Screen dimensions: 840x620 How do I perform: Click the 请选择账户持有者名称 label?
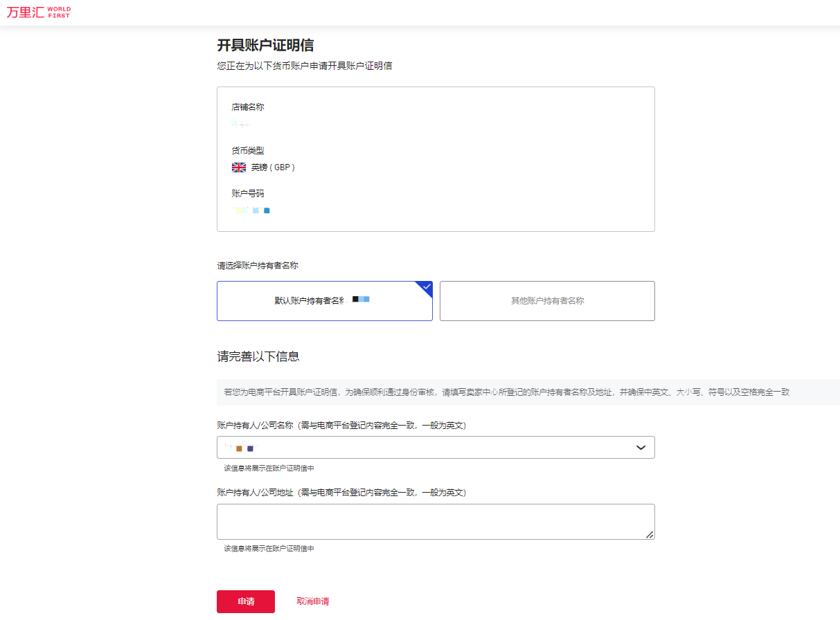[x=258, y=266]
